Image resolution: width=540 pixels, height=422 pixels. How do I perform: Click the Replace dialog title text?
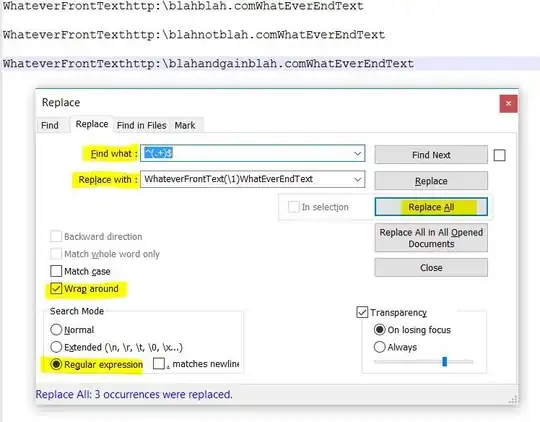click(61, 102)
